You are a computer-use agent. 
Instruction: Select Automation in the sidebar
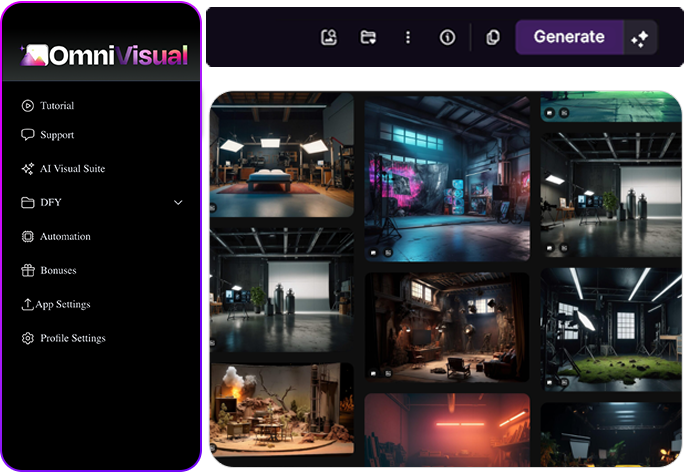pyautogui.click(x=64, y=237)
